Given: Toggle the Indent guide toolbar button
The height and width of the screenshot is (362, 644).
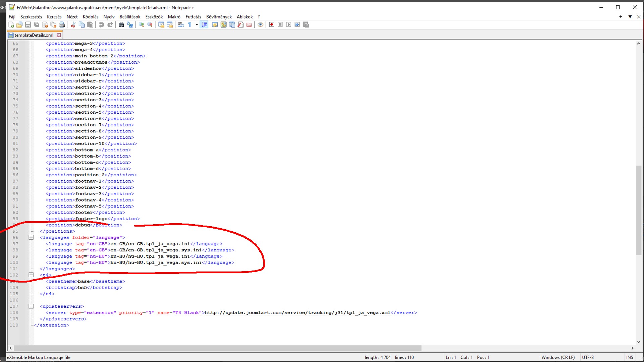Looking at the screenshot, I should [204, 24].
